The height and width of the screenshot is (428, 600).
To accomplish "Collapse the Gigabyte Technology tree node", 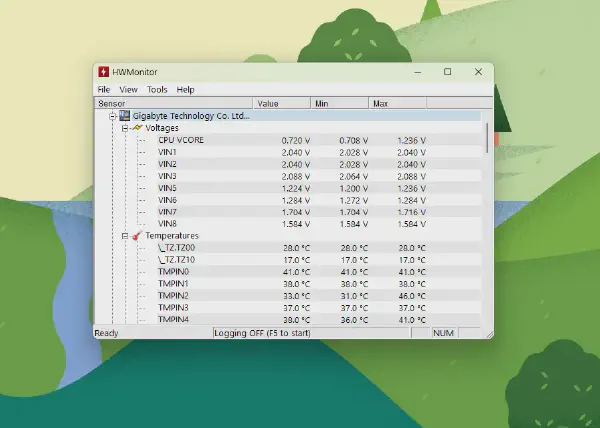I will pyautogui.click(x=112, y=116).
